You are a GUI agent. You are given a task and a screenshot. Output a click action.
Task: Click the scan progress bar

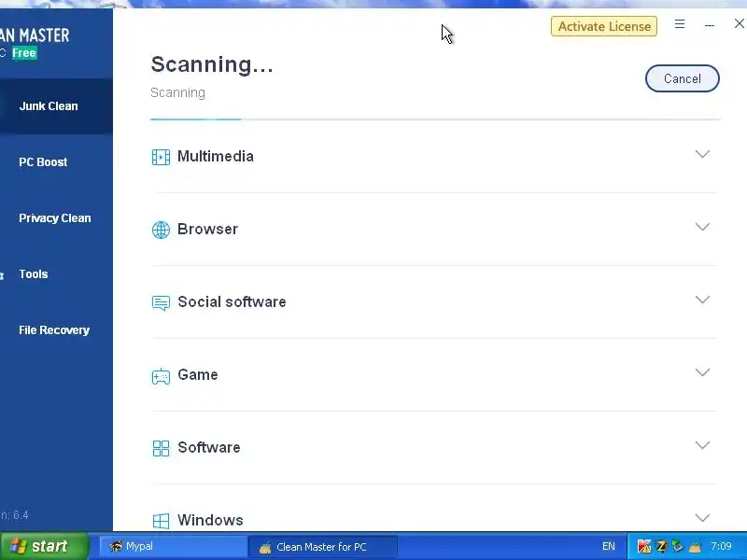(x=435, y=119)
